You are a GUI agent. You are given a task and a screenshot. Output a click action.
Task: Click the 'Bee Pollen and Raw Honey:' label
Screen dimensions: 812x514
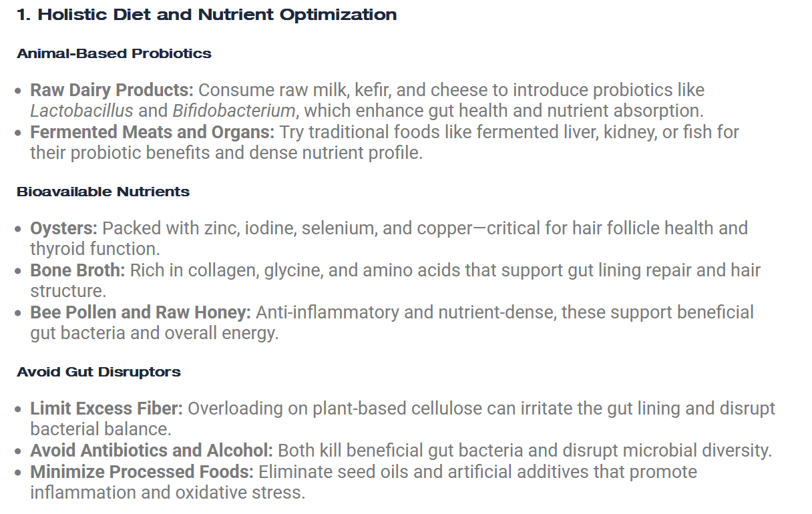pyautogui.click(x=140, y=312)
